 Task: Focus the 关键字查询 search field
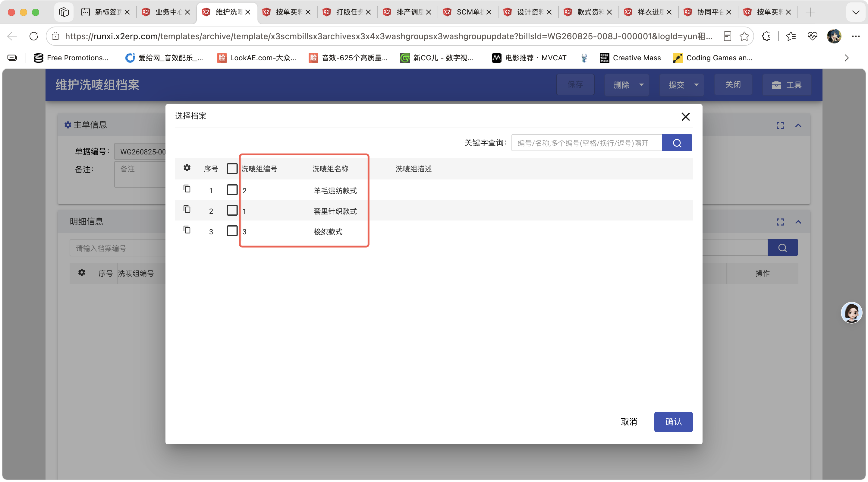coord(587,143)
